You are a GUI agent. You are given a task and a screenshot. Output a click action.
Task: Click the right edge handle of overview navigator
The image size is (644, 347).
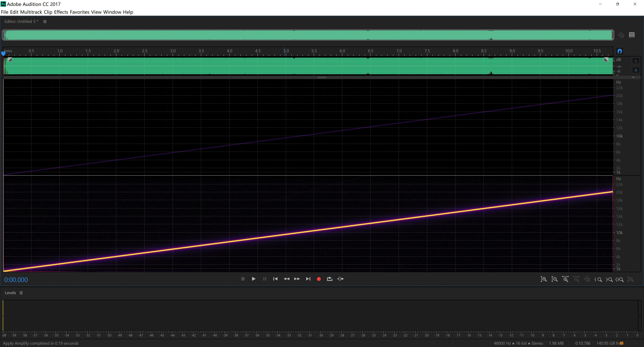tap(613, 35)
